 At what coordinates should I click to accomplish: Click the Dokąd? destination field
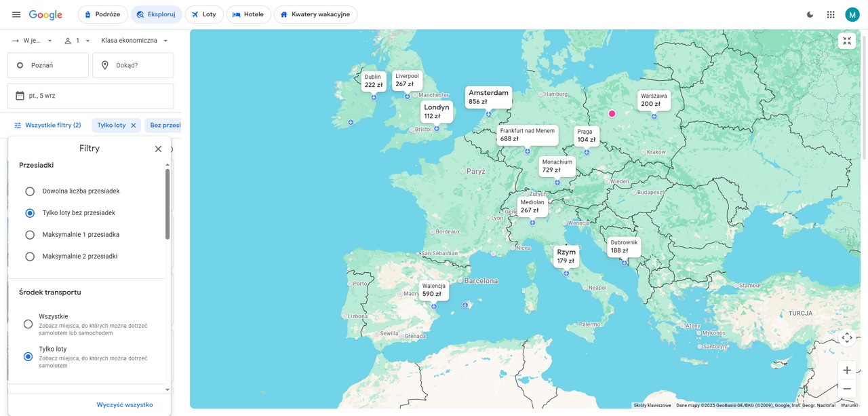click(133, 65)
